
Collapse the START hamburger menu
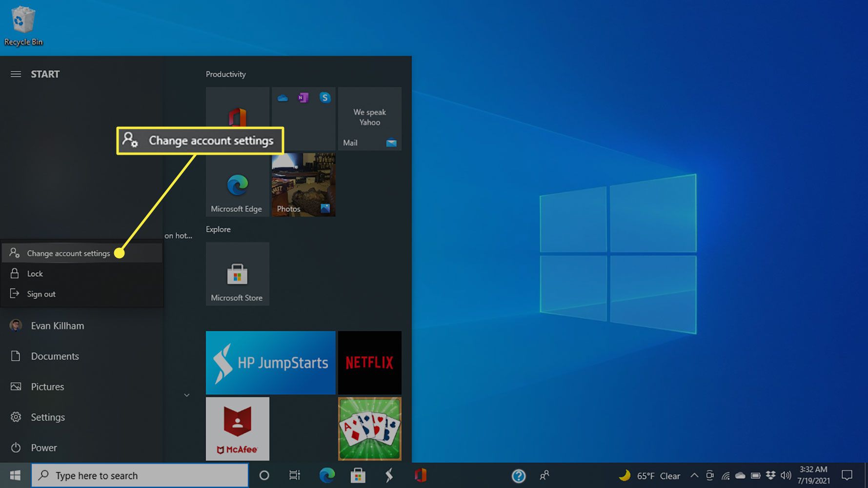(x=16, y=74)
